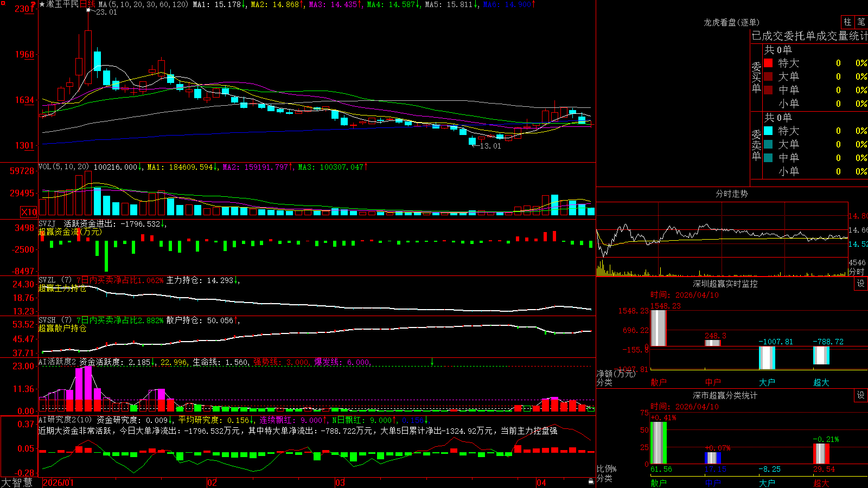The width and height of the screenshot is (868, 488).
Task: Click the cyan 特大 swatch under 委卖单
Action: (768, 131)
